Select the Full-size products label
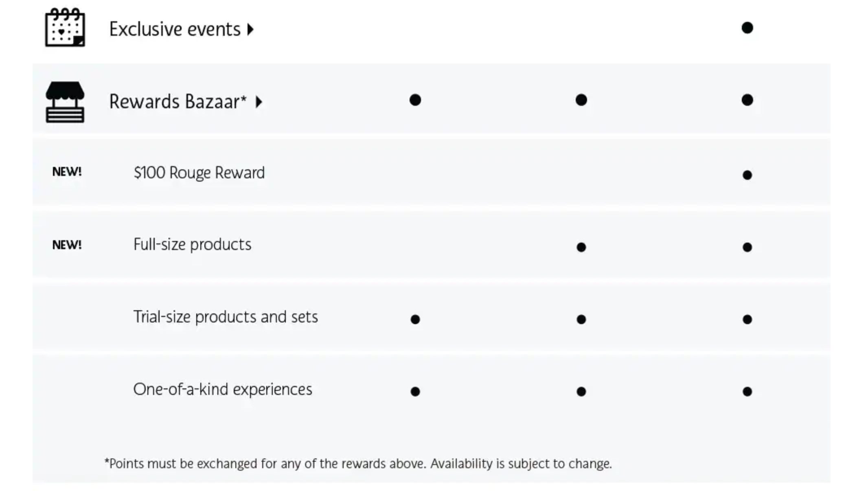 click(x=192, y=245)
